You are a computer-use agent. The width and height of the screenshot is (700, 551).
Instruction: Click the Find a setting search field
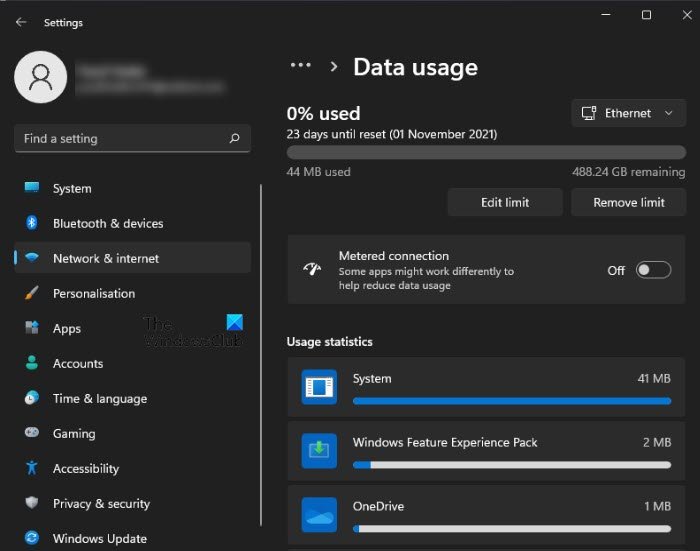click(133, 138)
